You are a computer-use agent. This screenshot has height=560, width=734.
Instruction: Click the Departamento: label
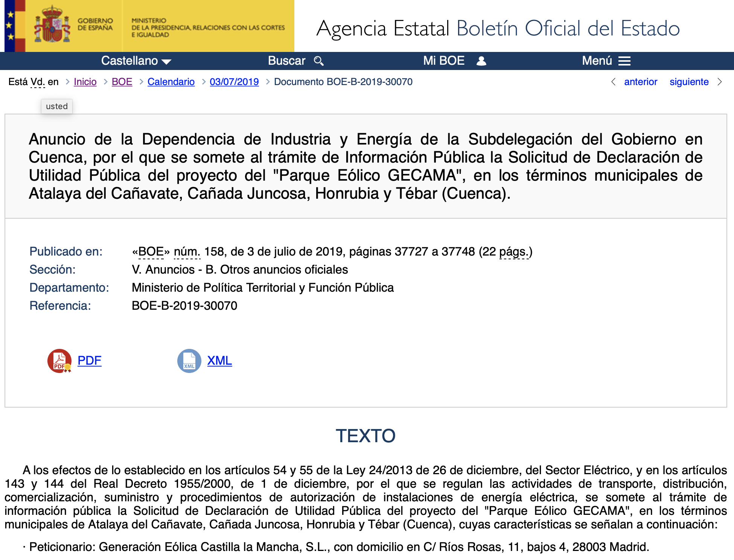(x=69, y=288)
